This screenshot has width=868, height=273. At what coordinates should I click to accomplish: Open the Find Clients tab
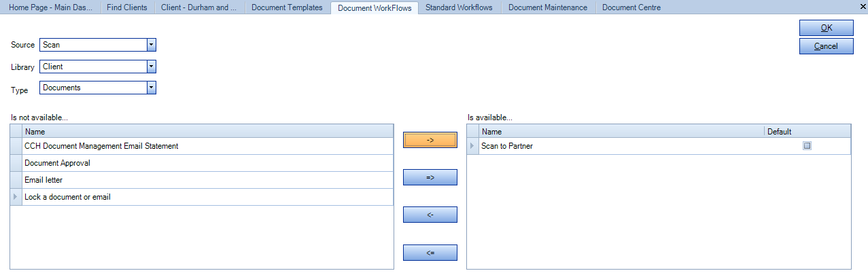click(126, 7)
